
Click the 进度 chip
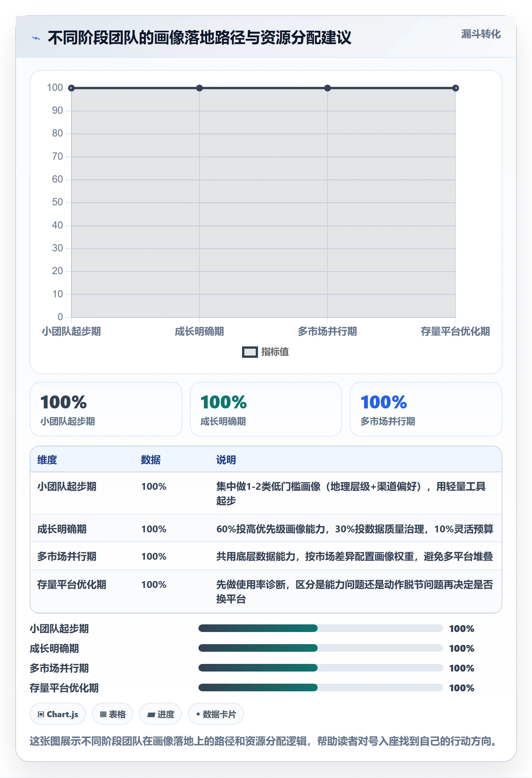click(x=160, y=714)
